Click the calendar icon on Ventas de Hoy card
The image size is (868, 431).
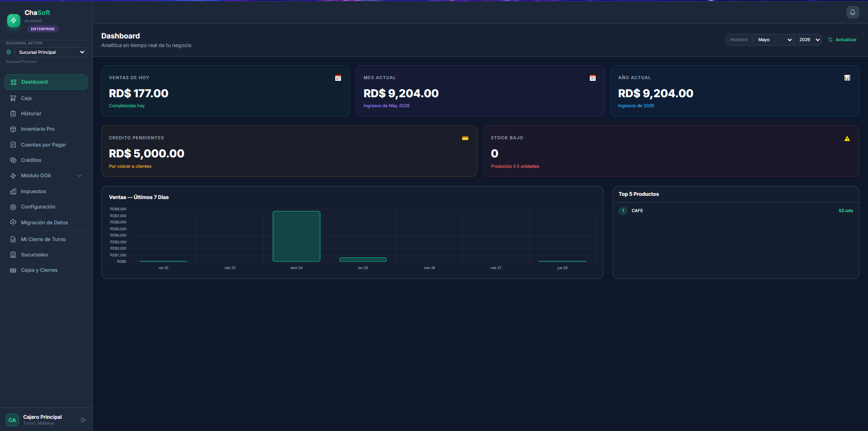338,78
